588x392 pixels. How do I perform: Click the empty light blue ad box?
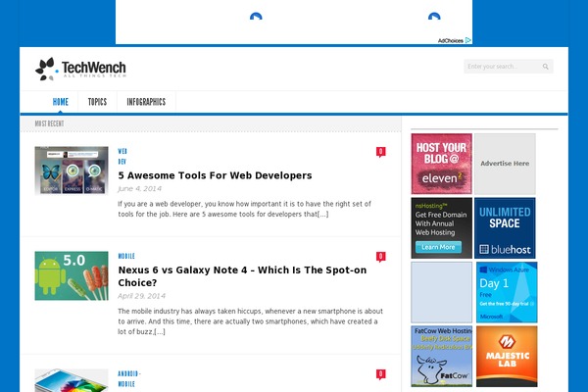[x=441, y=292]
